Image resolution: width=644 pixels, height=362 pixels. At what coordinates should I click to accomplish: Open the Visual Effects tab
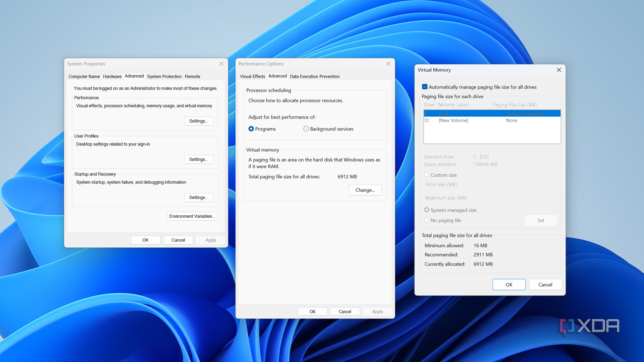252,76
